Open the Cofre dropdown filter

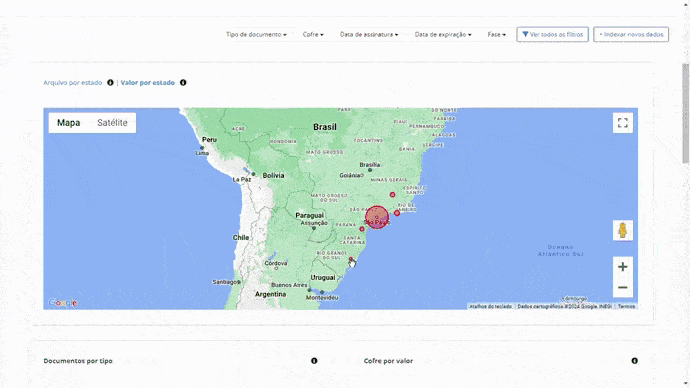[x=313, y=34]
